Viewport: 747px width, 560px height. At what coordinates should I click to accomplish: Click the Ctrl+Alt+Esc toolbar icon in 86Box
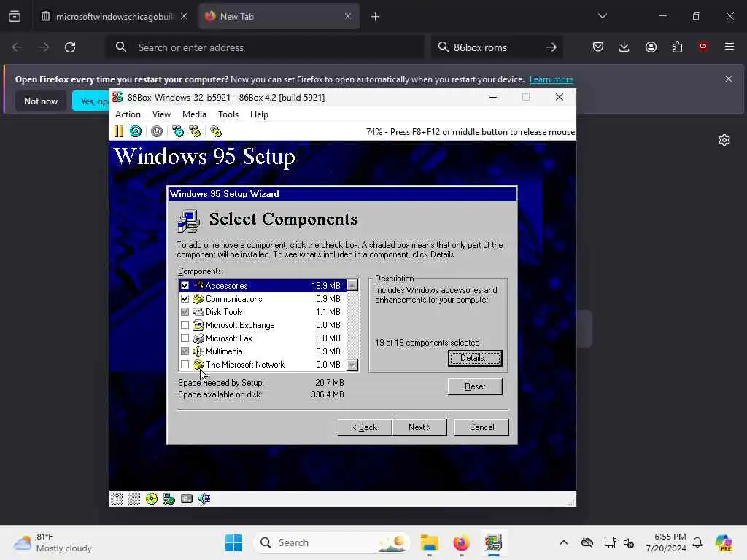[x=195, y=131]
